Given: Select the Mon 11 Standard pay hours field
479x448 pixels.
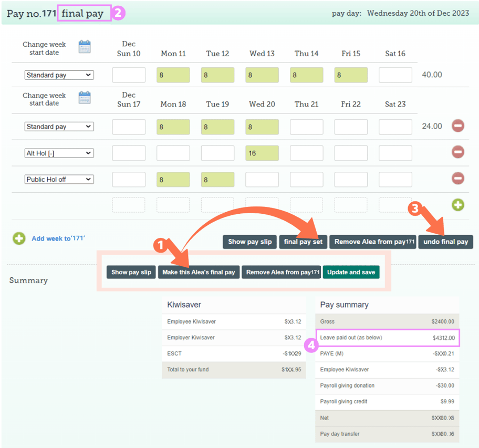Looking at the screenshot, I should pyautogui.click(x=173, y=75).
